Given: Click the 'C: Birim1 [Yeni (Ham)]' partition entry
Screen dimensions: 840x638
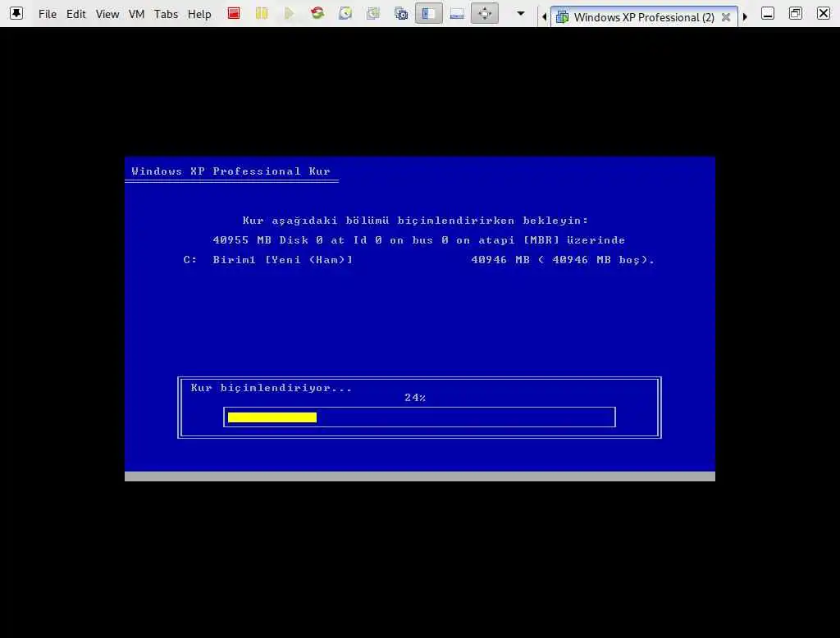Looking at the screenshot, I should tap(268, 260).
